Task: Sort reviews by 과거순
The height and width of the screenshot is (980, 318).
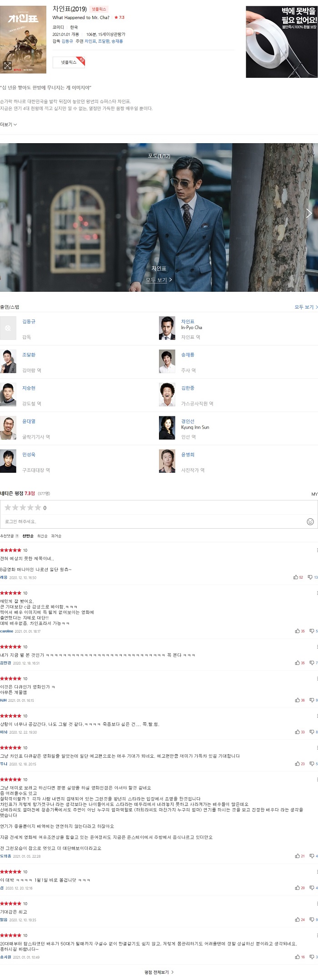Action: [56, 536]
